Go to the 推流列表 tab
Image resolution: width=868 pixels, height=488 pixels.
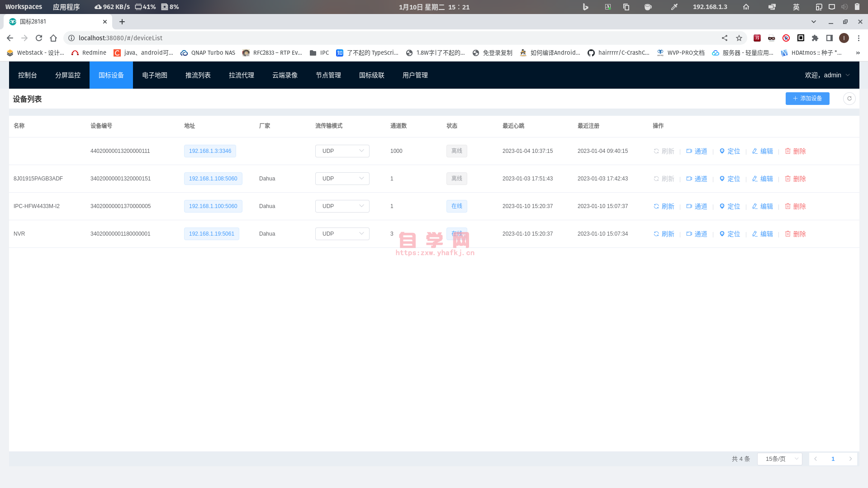(x=198, y=75)
